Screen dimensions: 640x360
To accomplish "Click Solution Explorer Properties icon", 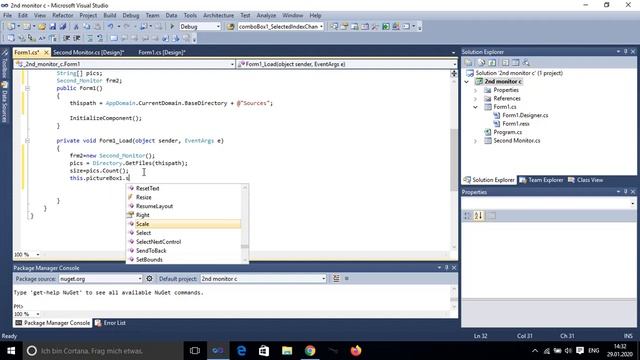I will (x=469, y=62).
